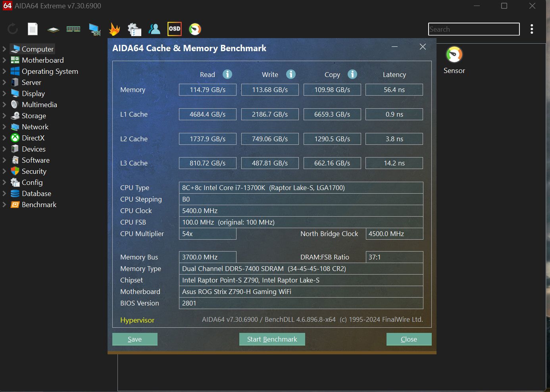Select Display in the tree
Image resolution: width=550 pixels, height=392 pixels.
pyautogui.click(x=33, y=93)
